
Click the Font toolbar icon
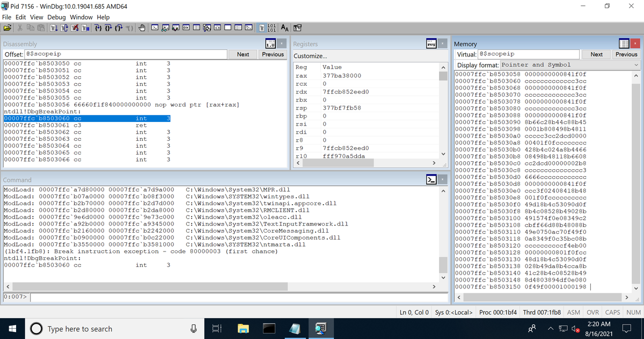click(x=284, y=27)
